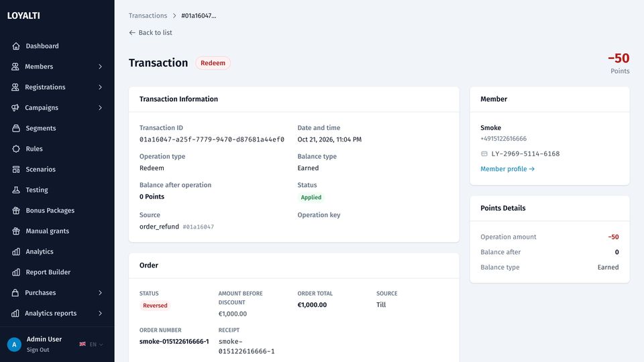Click the Bonus Packages gift icon

[16, 210]
